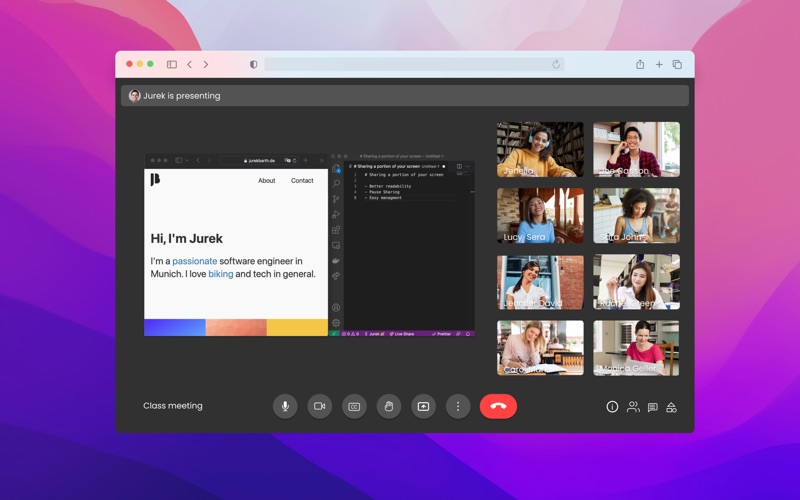
Task: Click the blue color block on shared page
Action: pyautogui.click(x=175, y=328)
